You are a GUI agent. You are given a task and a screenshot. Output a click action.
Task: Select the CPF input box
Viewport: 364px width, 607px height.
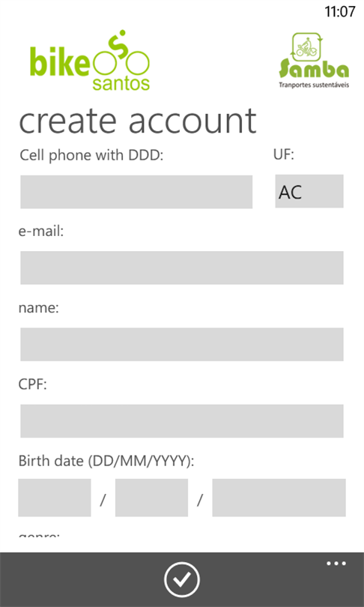pyautogui.click(x=182, y=421)
